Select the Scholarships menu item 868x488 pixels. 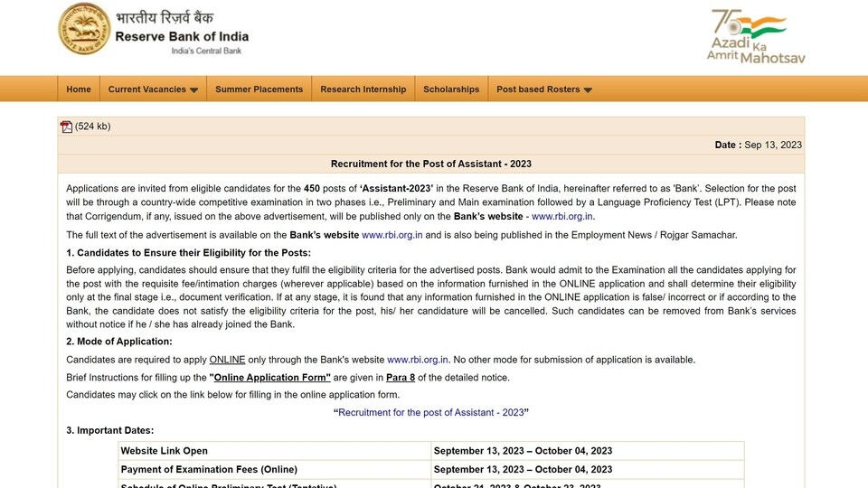pyautogui.click(x=451, y=89)
